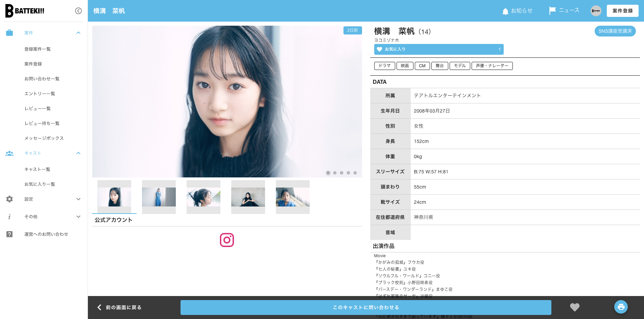
Task: Click the CM tag
Action: point(422,66)
